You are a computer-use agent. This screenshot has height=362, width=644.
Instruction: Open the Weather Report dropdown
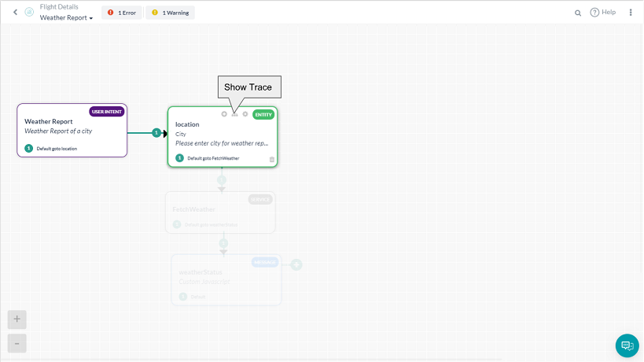click(66, 17)
